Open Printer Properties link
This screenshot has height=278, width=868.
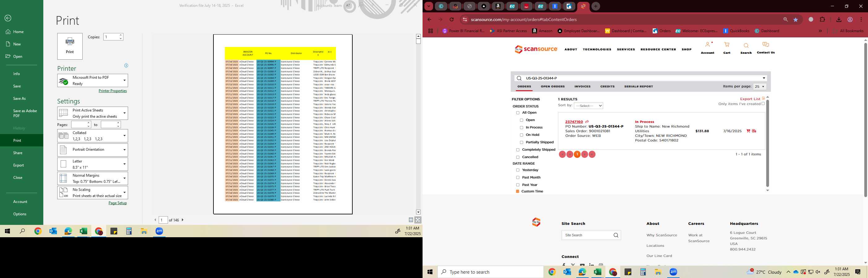point(113,91)
